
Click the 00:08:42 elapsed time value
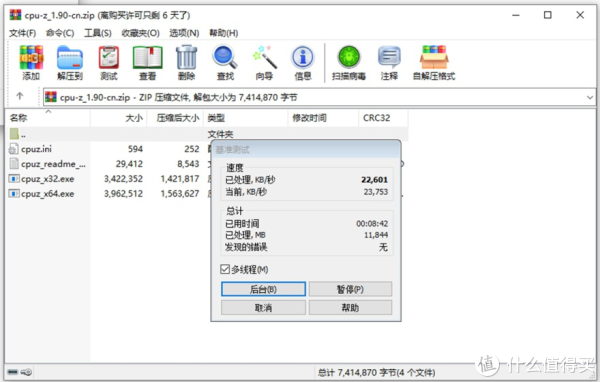point(372,223)
